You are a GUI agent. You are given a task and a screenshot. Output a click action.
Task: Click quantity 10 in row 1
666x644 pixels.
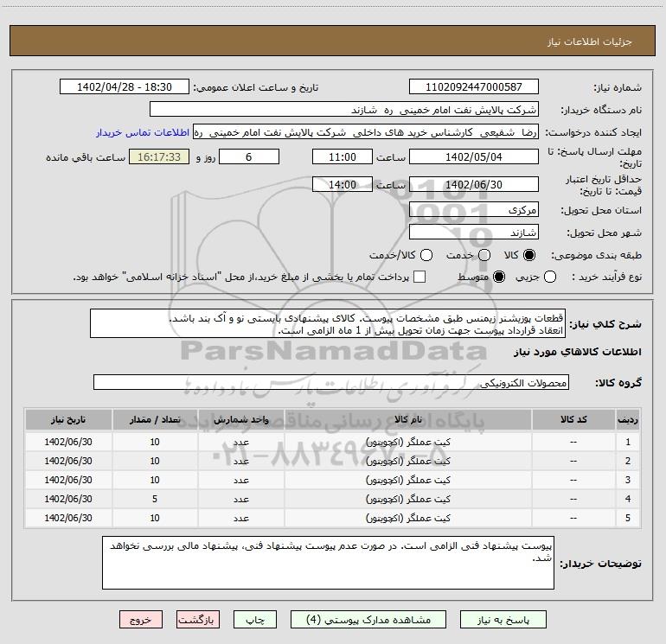[x=155, y=442]
